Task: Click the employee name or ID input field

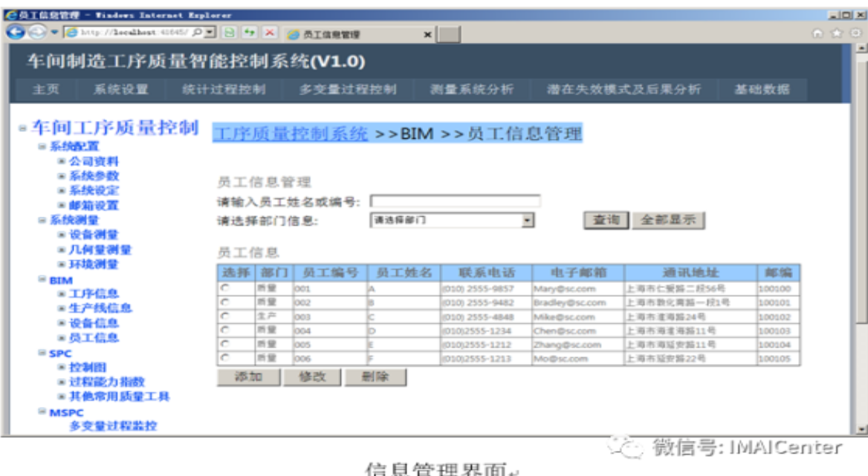Action: click(x=455, y=201)
